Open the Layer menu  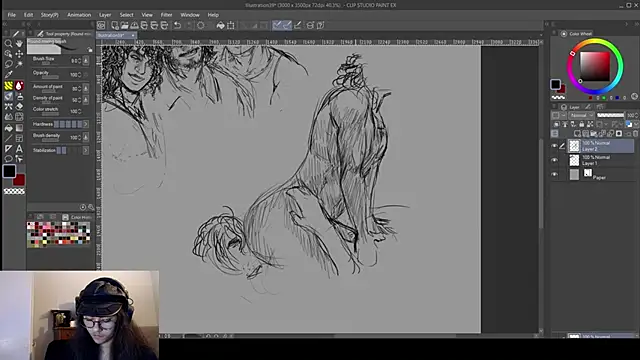[x=105, y=15]
